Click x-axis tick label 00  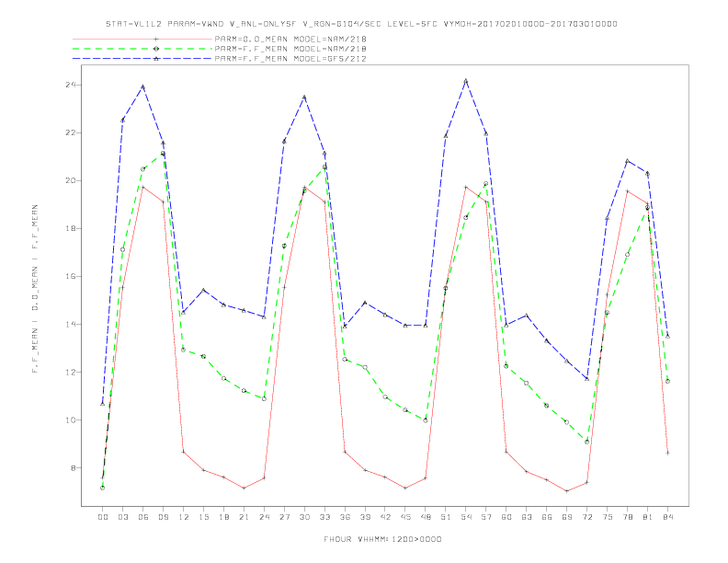click(x=103, y=517)
